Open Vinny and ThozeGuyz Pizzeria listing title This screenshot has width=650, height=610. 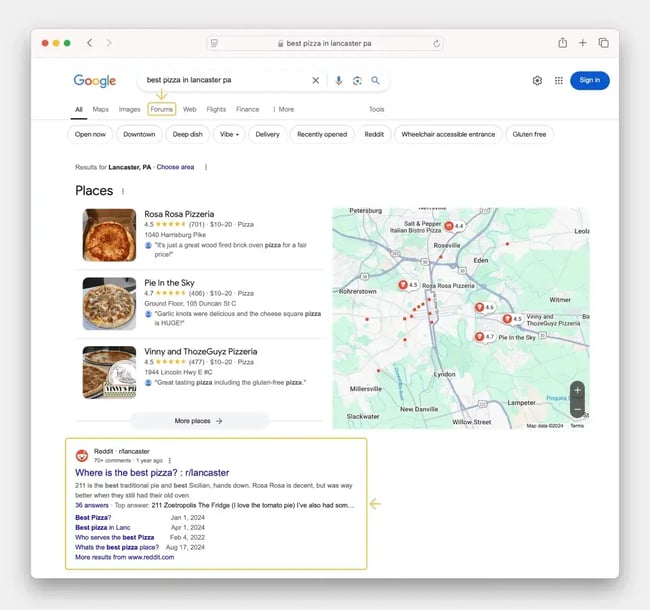pyautogui.click(x=201, y=351)
